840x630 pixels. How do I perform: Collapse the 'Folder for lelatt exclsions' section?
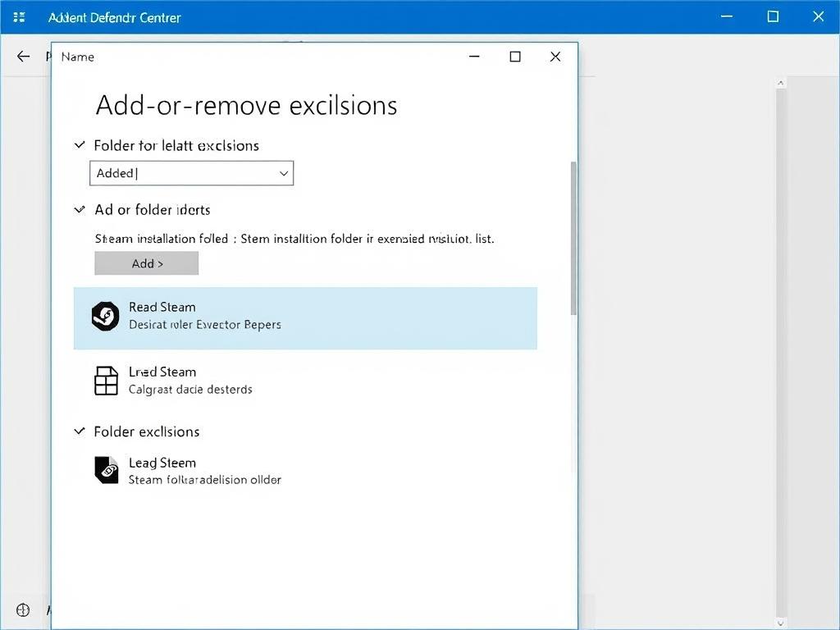coord(79,145)
